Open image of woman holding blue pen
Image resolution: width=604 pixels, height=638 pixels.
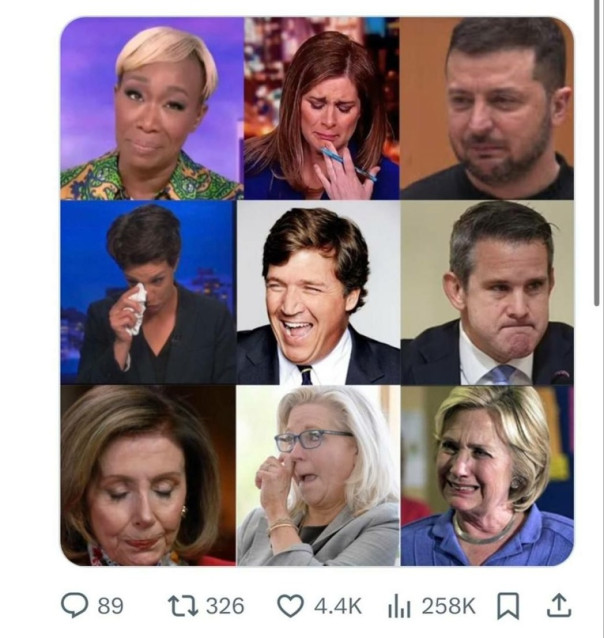point(320,108)
